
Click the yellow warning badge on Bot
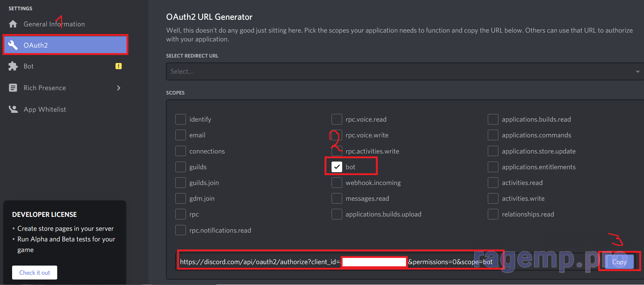[x=118, y=66]
